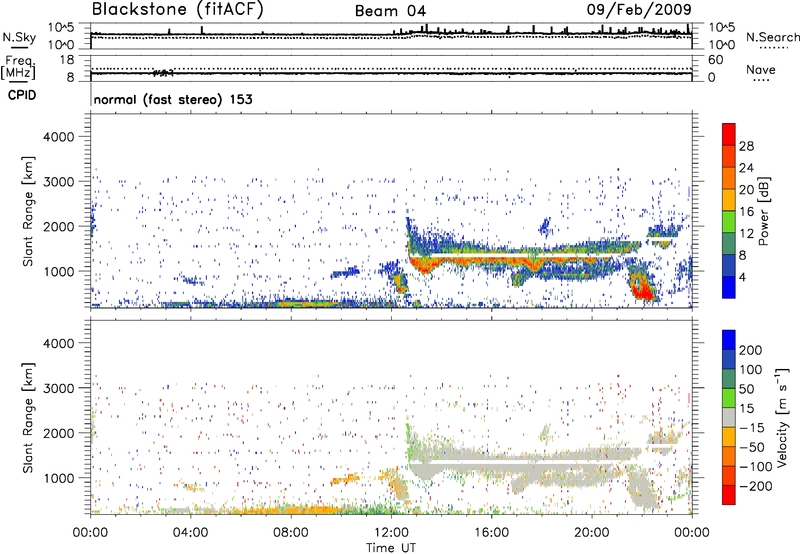Click the '4000' tick on power panel
The width and height of the screenshot is (800, 554).
58,137
